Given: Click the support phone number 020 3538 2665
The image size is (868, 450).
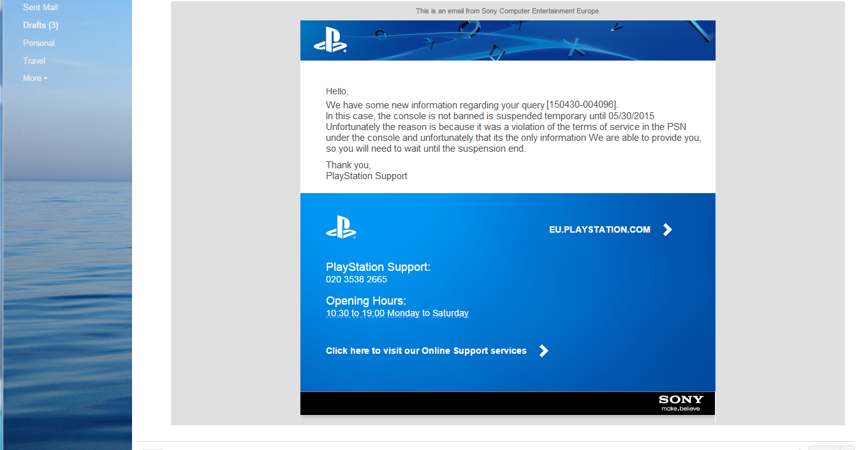Looking at the screenshot, I should [357, 279].
